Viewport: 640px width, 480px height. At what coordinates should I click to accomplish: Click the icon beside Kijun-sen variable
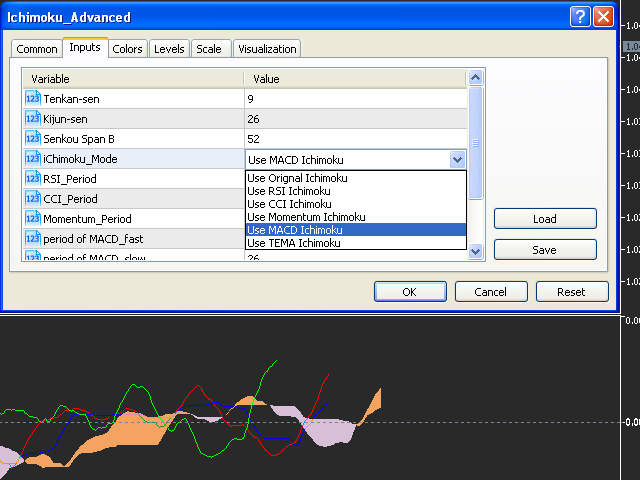pyautogui.click(x=32, y=118)
